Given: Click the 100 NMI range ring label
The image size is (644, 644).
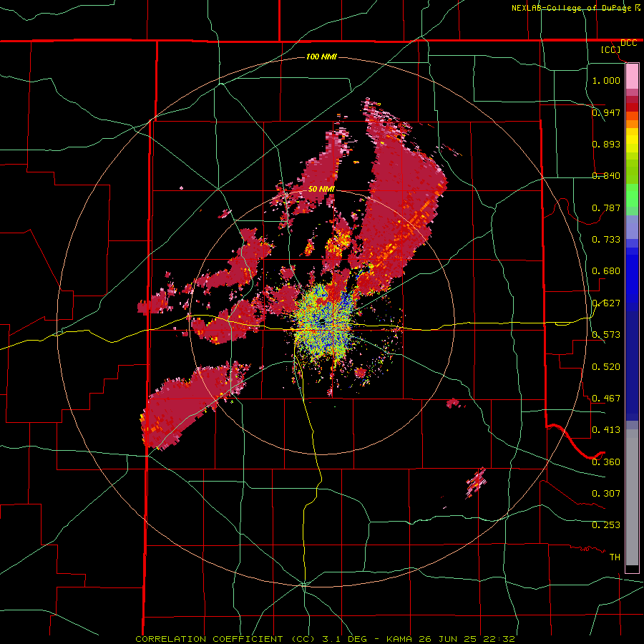Looking at the screenshot, I should click(x=321, y=57).
